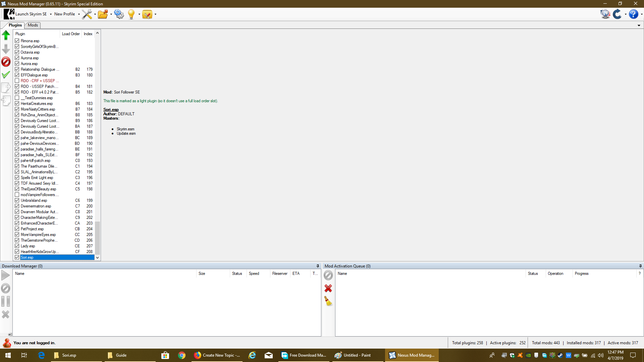Click the user login avatar icon
The image size is (644, 362).
(x=7, y=343)
